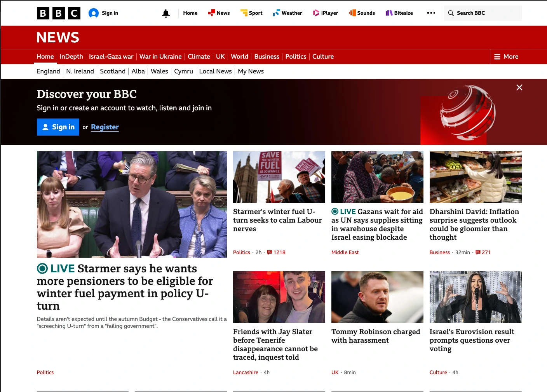Open the notifications bell
The height and width of the screenshot is (392, 547).
[x=166, y=13]
